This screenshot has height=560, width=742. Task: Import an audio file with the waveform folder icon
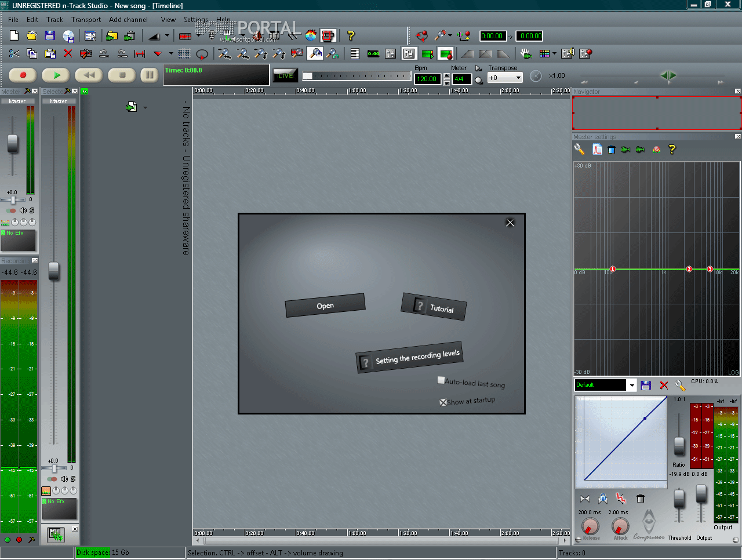pos(112,36)
